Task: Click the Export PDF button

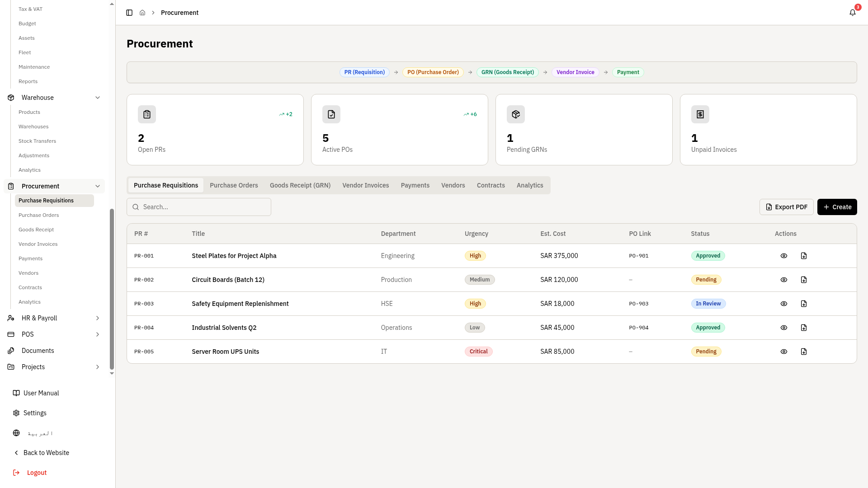Action: point(786,207)
